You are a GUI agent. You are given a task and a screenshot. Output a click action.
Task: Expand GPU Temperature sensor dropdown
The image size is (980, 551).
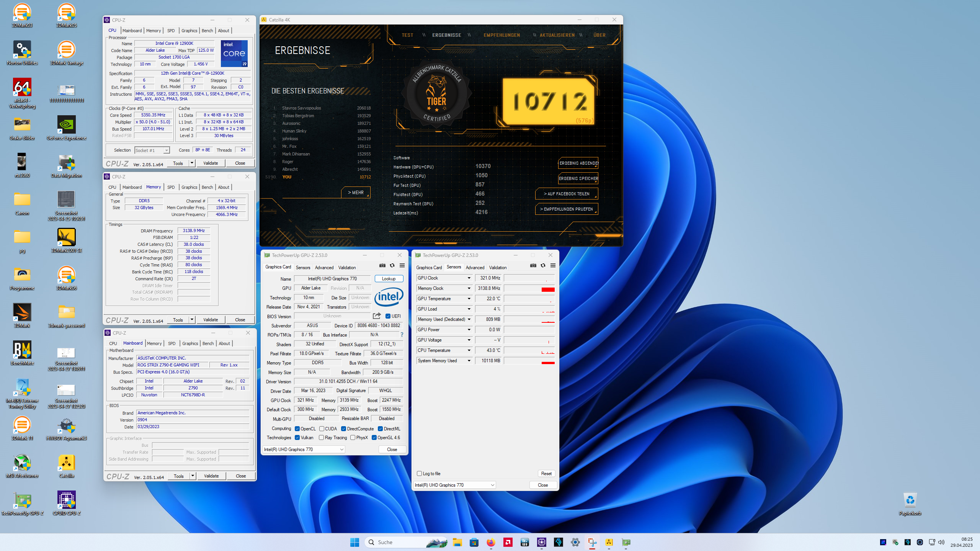click(469, 299)
